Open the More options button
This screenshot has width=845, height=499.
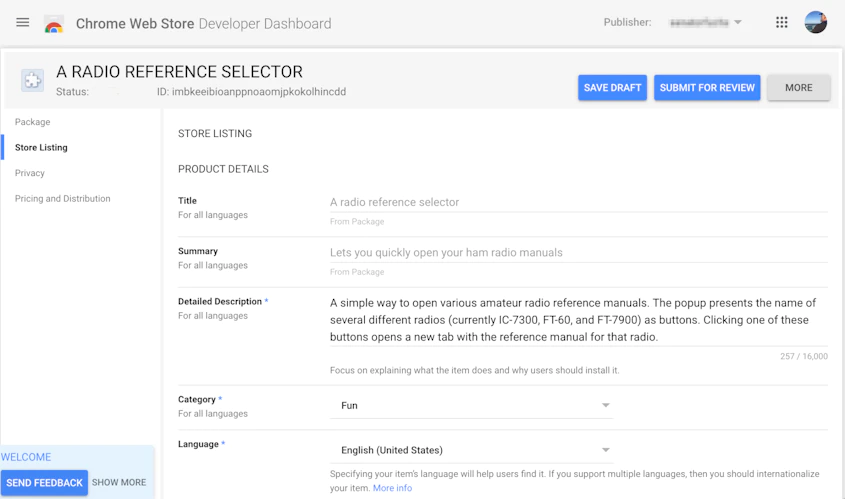(x=798, y=88)
